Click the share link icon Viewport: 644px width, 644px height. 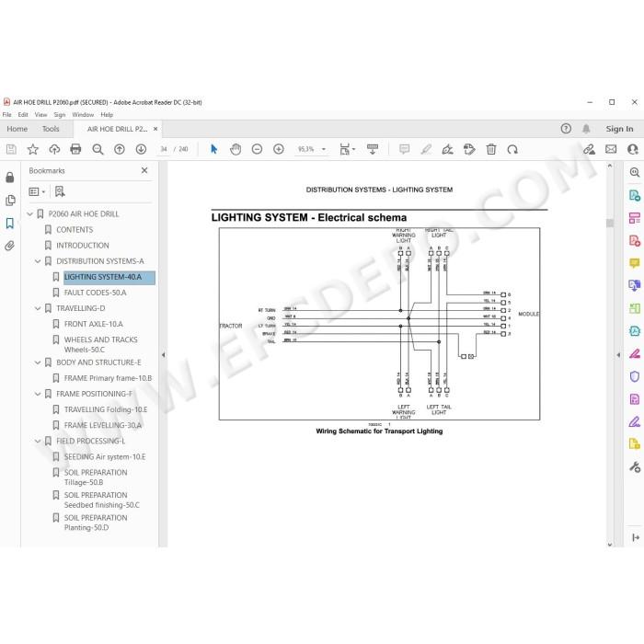tap(590, 149)
